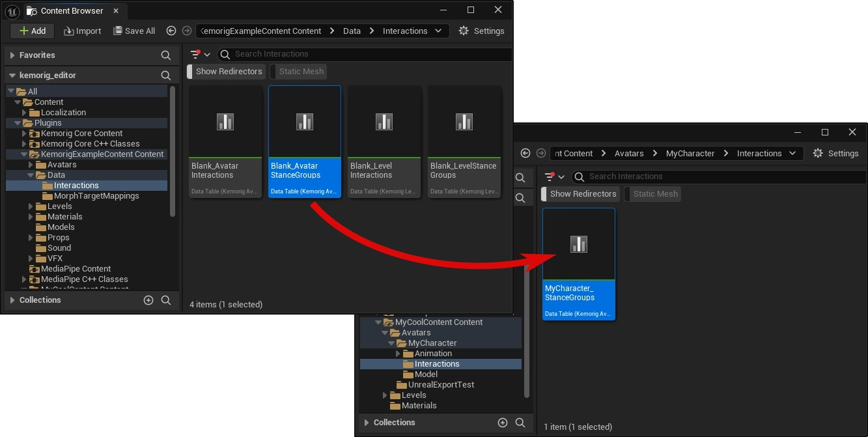Click the Import button
Screen dimensions: 868x437
82,31
